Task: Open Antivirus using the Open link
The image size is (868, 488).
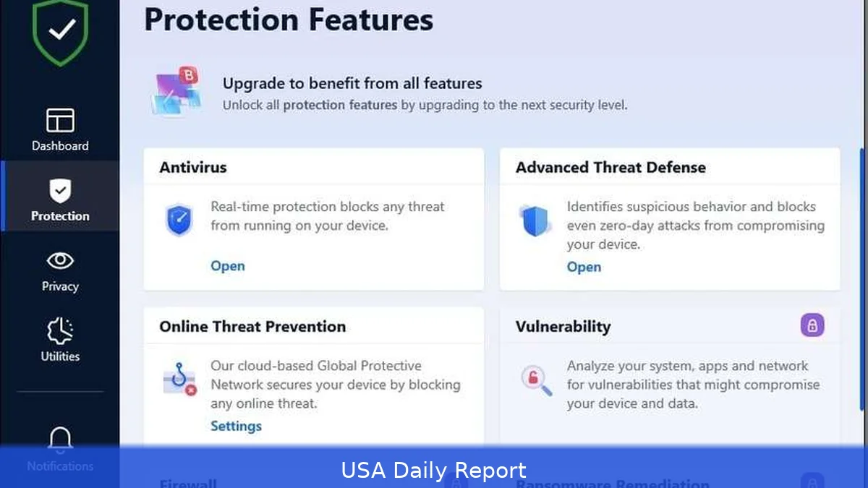Action: pos(227,266)
